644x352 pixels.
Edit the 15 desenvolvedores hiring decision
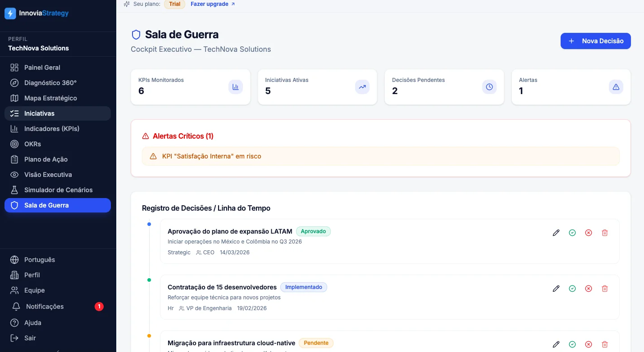pyautogui.click(x=556, y=289)
